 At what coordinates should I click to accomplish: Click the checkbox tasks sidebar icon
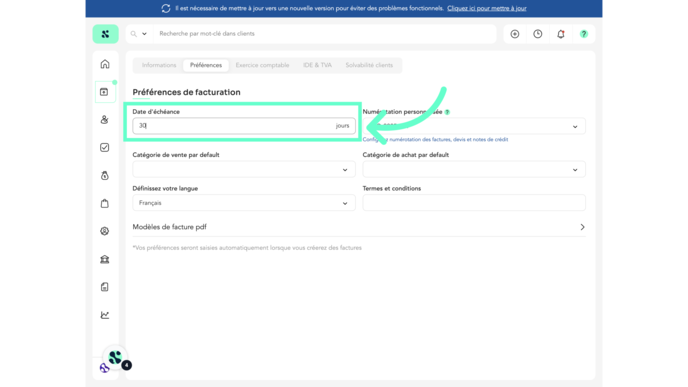coord(104,147)
